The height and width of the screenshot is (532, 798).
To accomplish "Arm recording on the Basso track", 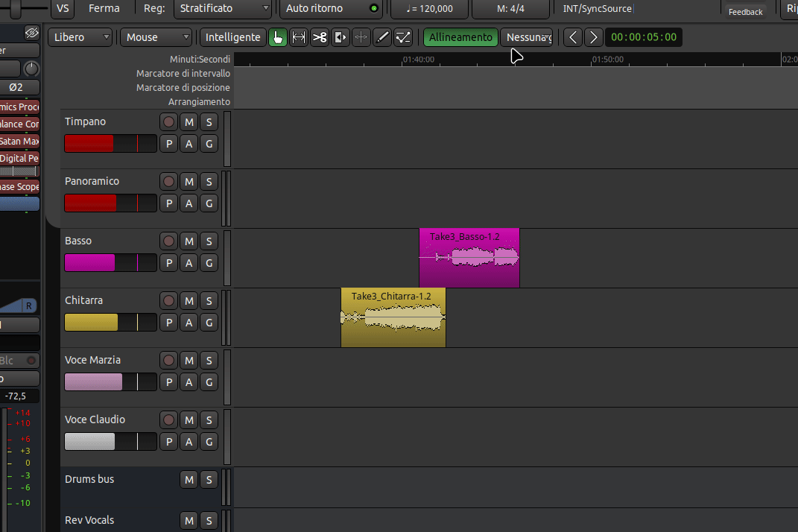I will click(169, 241).
